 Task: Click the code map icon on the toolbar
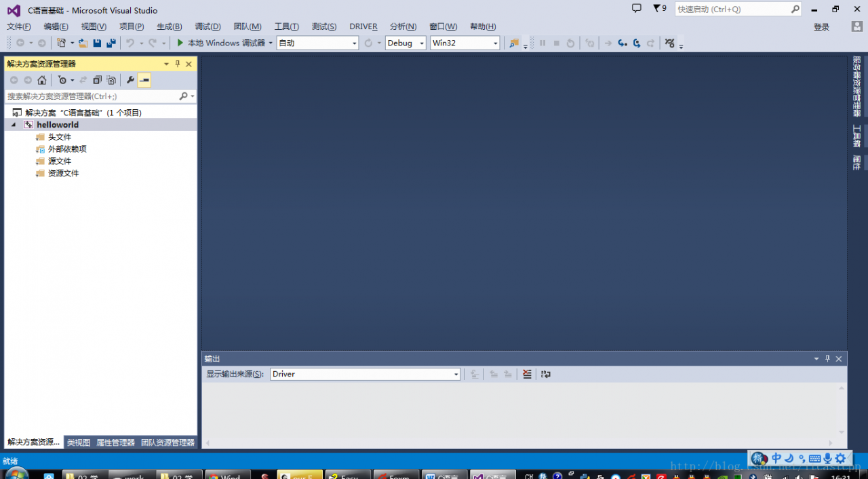(x=669, y=43)
